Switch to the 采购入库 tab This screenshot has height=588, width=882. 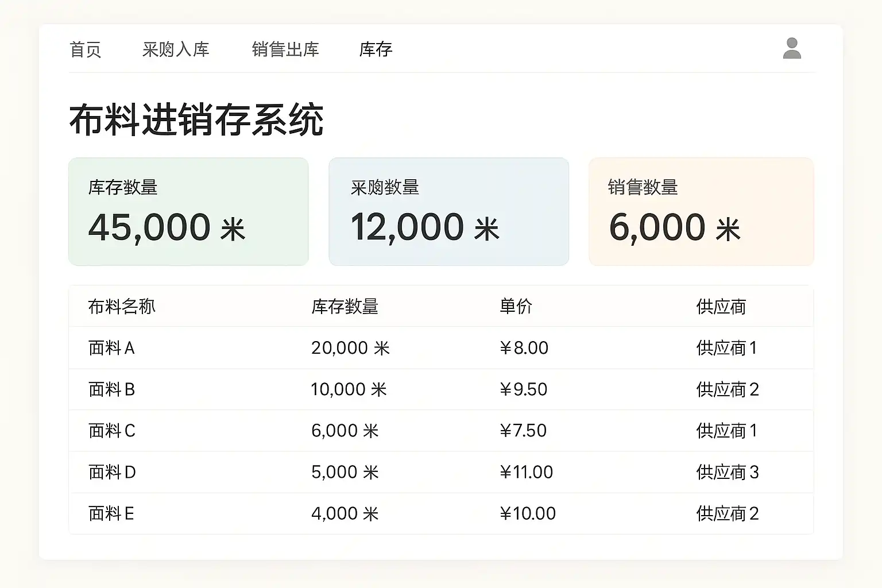(176, 50)
